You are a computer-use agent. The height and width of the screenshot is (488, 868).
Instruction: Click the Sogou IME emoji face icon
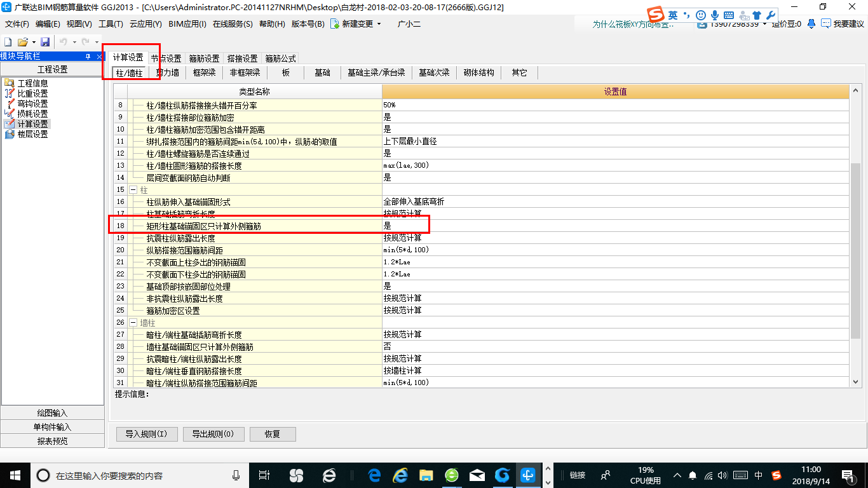click(x=701, y=15)
